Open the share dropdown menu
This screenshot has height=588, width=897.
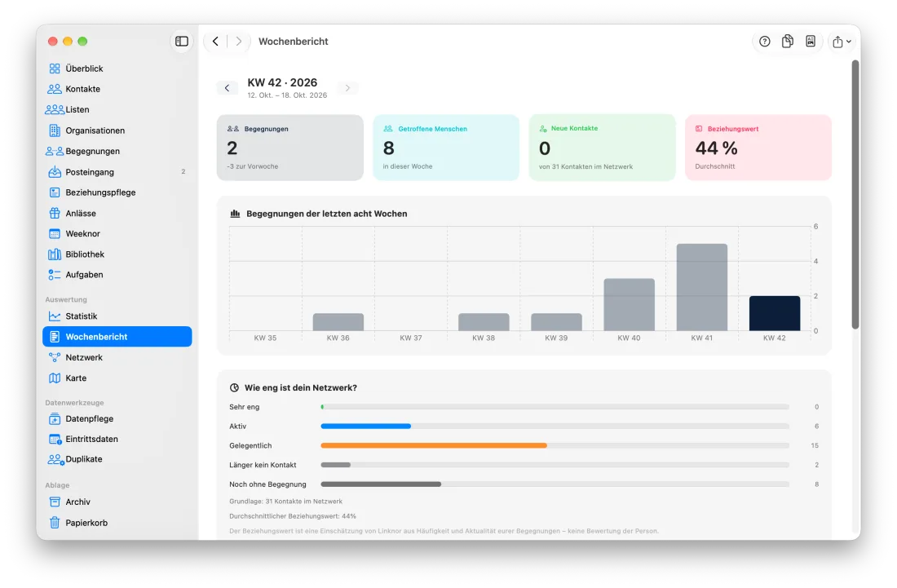click(x=842, y=41)
